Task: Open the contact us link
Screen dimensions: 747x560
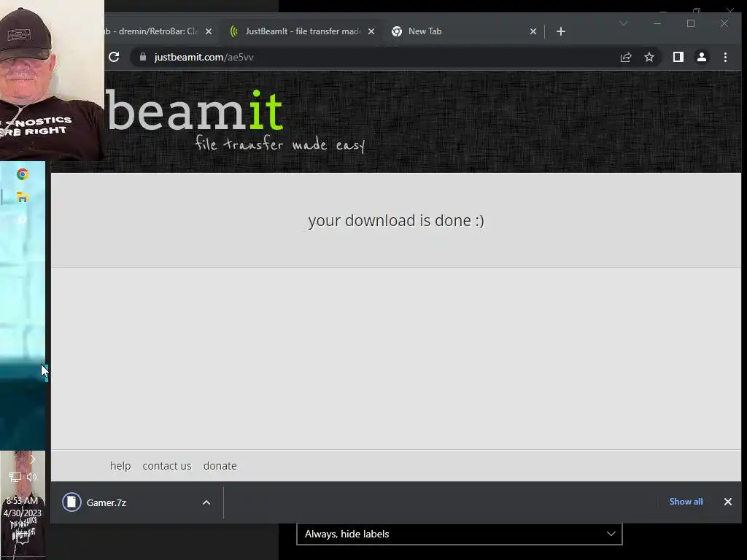Action: pos(167,466)
